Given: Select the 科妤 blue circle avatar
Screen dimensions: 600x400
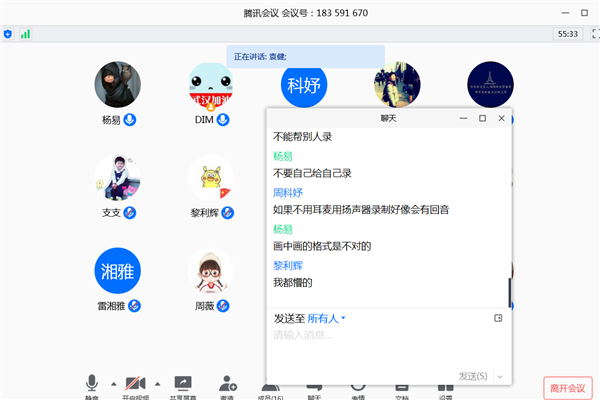Looking at the screenshot, I should 304,86.
